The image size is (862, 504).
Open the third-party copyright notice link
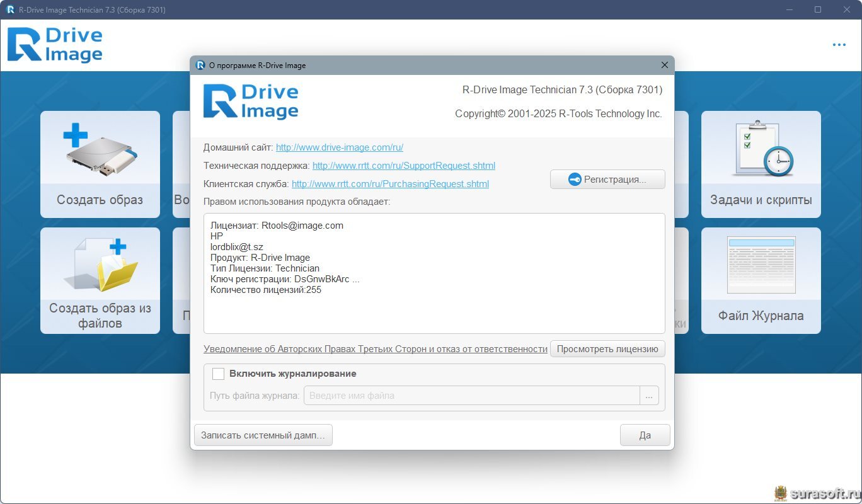click(x=376, y=349)
